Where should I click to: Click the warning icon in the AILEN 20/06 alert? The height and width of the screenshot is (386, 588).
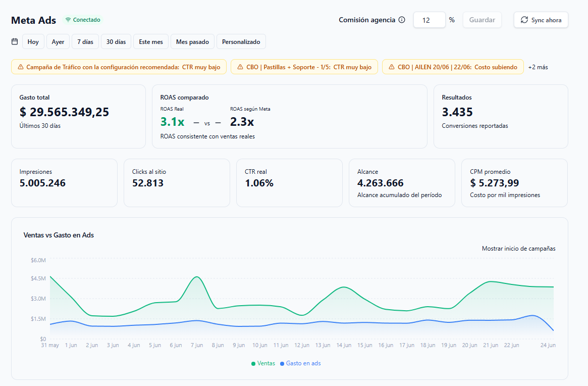[392, 67]
